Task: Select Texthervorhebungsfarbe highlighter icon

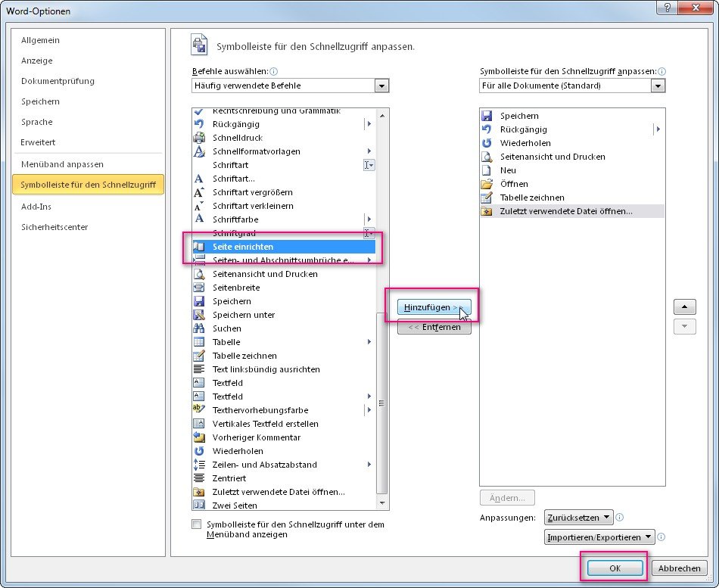Action: coord(199,410)
